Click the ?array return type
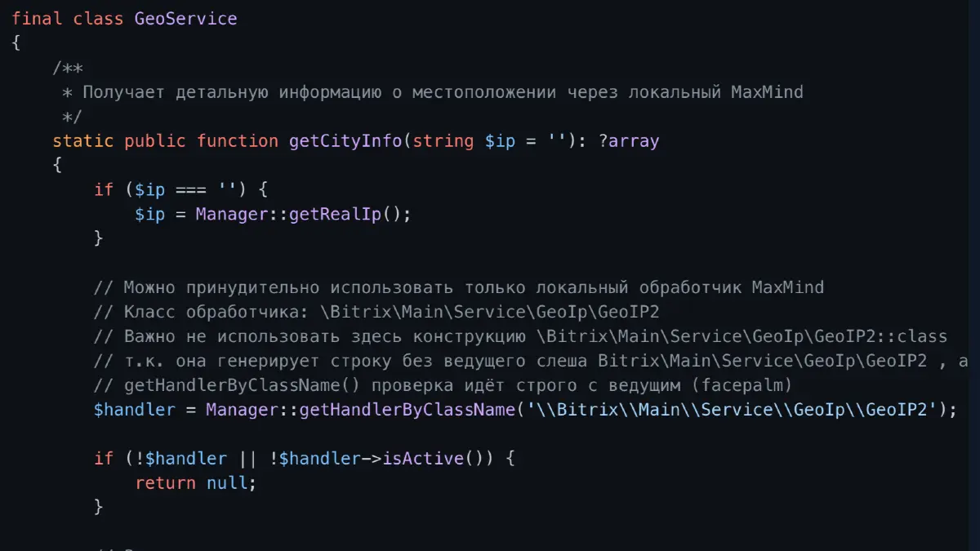Viewport: 980px width, 551px height. pyautogui.click(x=628, y=141)
